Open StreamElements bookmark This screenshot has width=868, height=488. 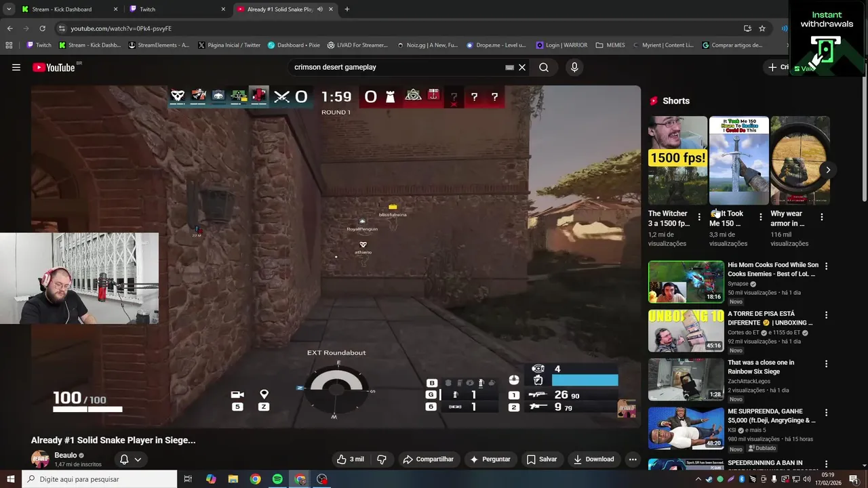coord(159,45)
